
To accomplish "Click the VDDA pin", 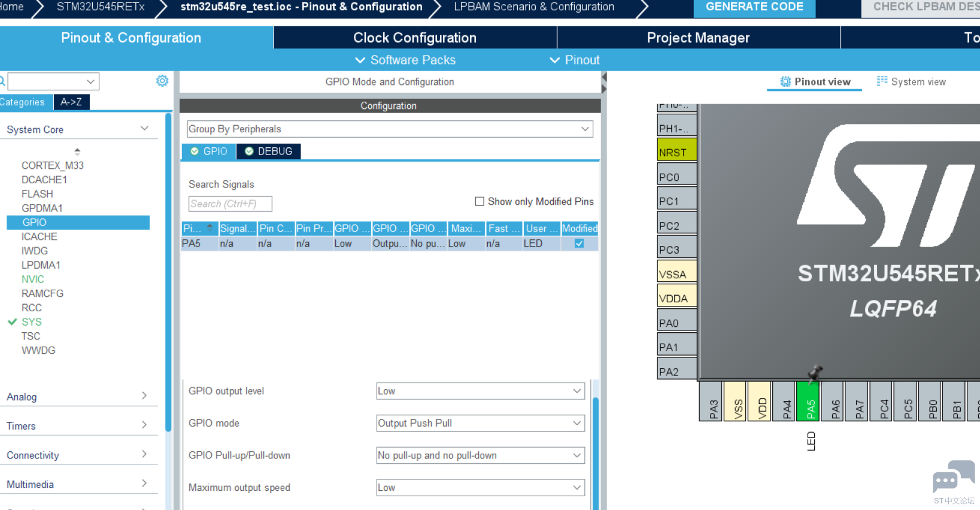I will (x=677, y=295).
